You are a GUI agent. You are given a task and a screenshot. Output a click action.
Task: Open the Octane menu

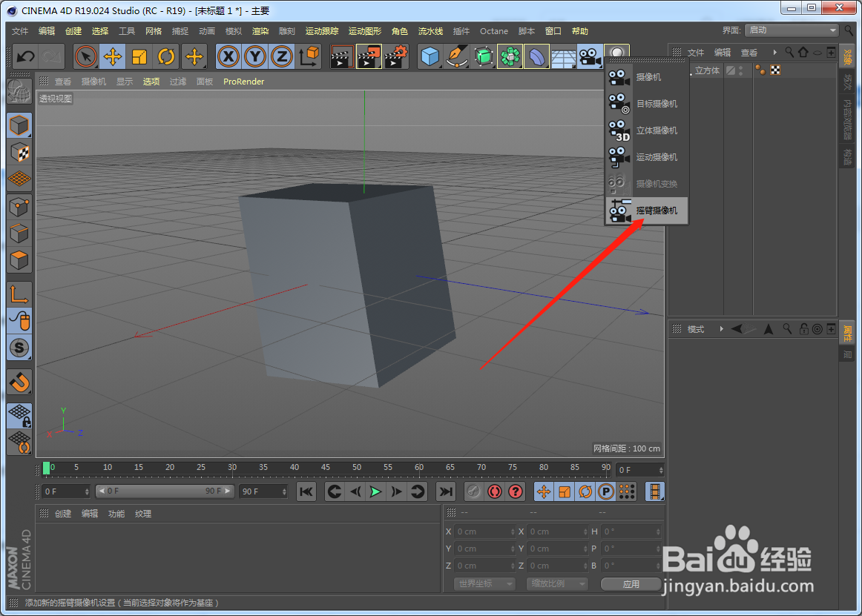coord(493,31)
